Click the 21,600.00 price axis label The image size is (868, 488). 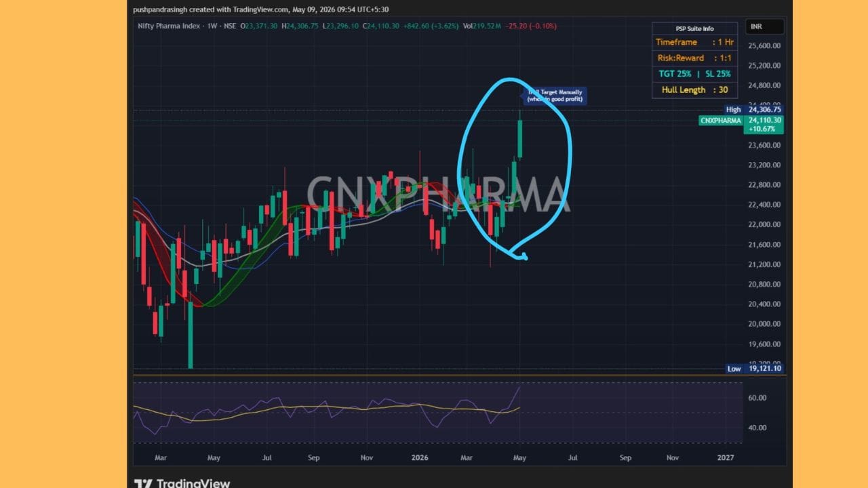[764, 244]
